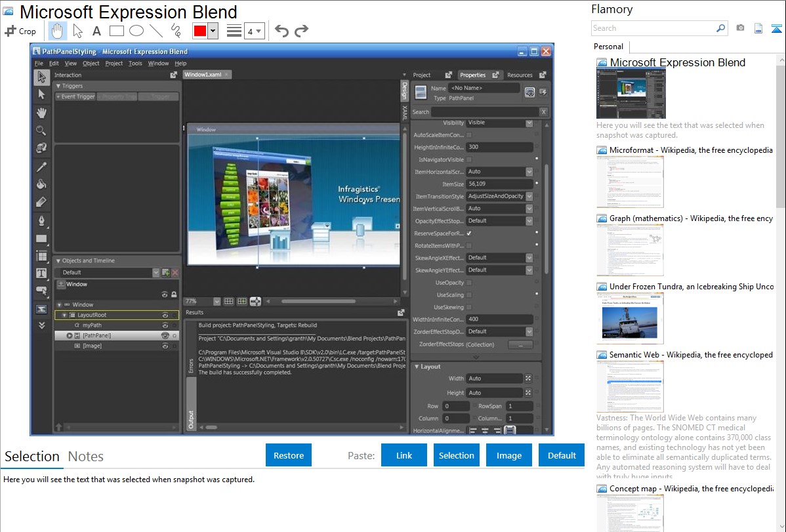786x532 pixels.
Task: Click the camera snapshot icon
Action: 740,28
